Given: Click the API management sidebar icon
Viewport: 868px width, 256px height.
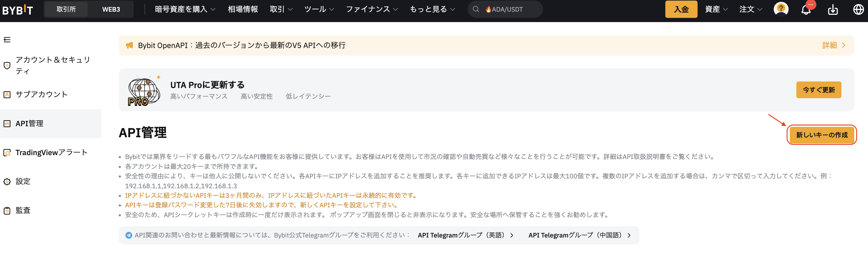Looking at the screenshot, I should (x=7, y=124).
